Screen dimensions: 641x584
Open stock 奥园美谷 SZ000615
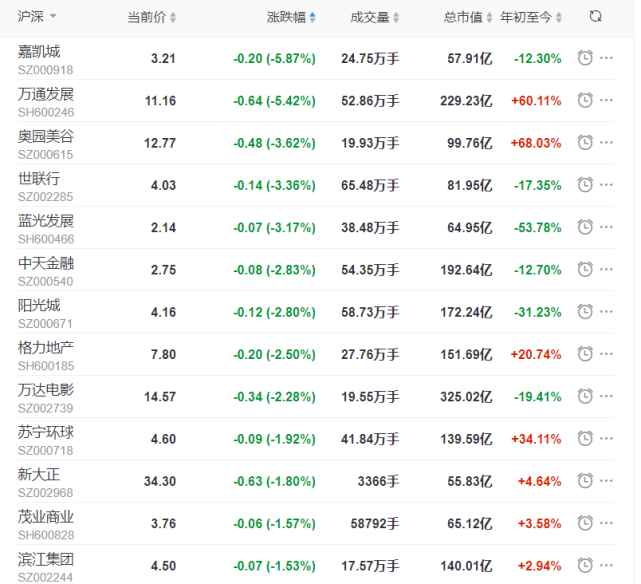click(x=46, y=144)
